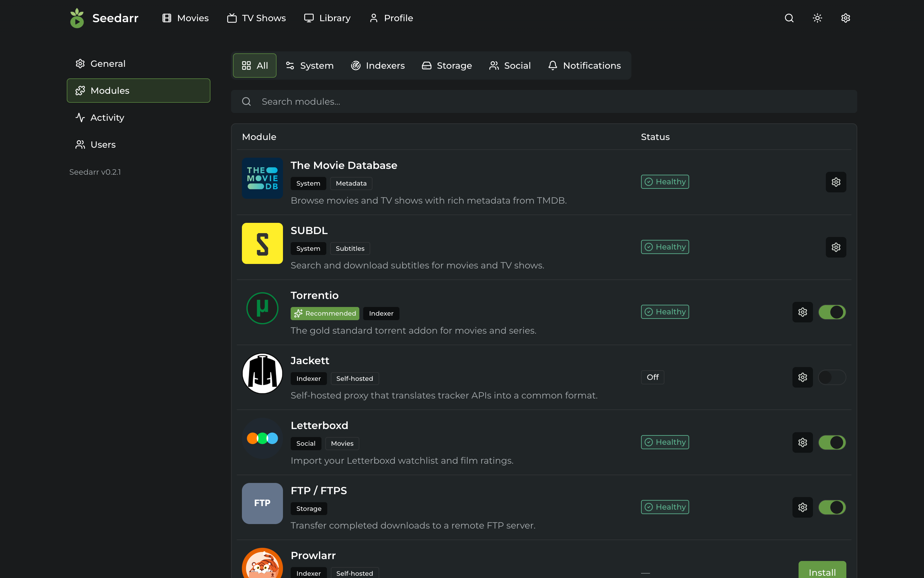Click the Jackett jacket logo
Viewport: 924px width, 578px height.
[x=262, y=373]
